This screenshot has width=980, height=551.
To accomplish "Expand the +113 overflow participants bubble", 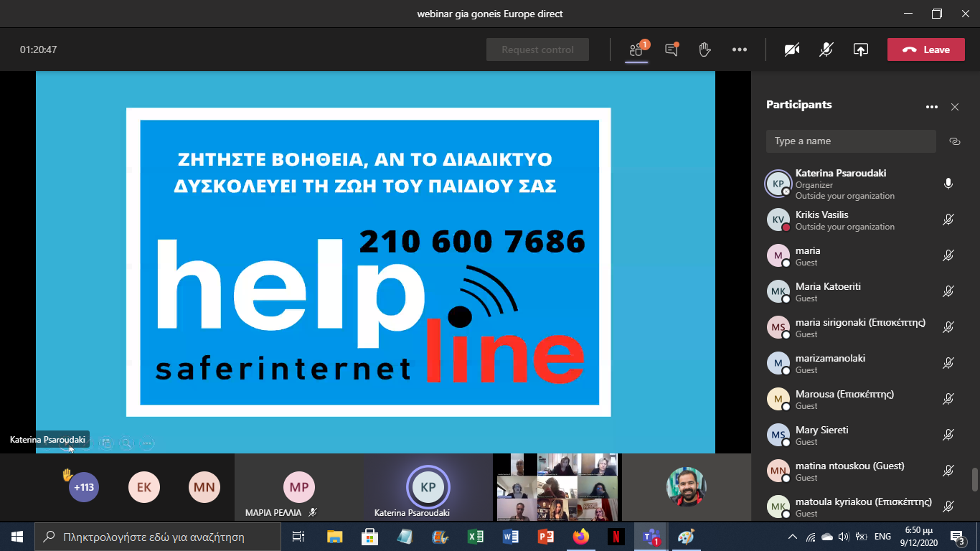I will point(84,487).
